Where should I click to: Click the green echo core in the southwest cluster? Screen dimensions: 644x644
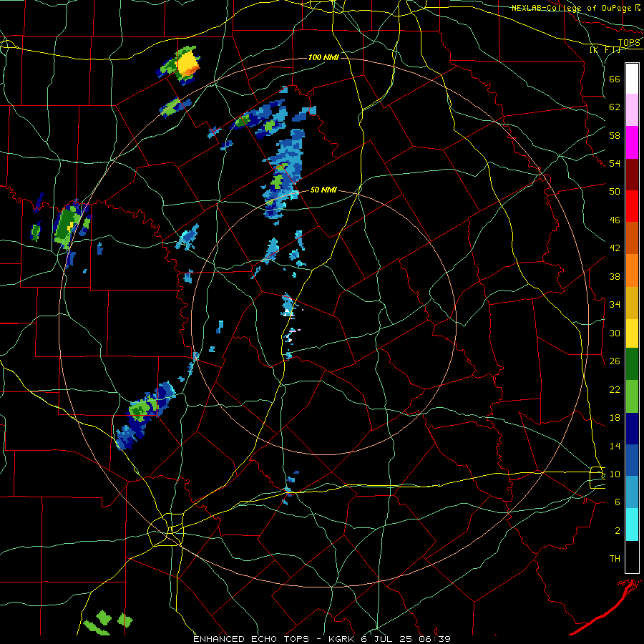pyautogui.click(x=141, y=409)
